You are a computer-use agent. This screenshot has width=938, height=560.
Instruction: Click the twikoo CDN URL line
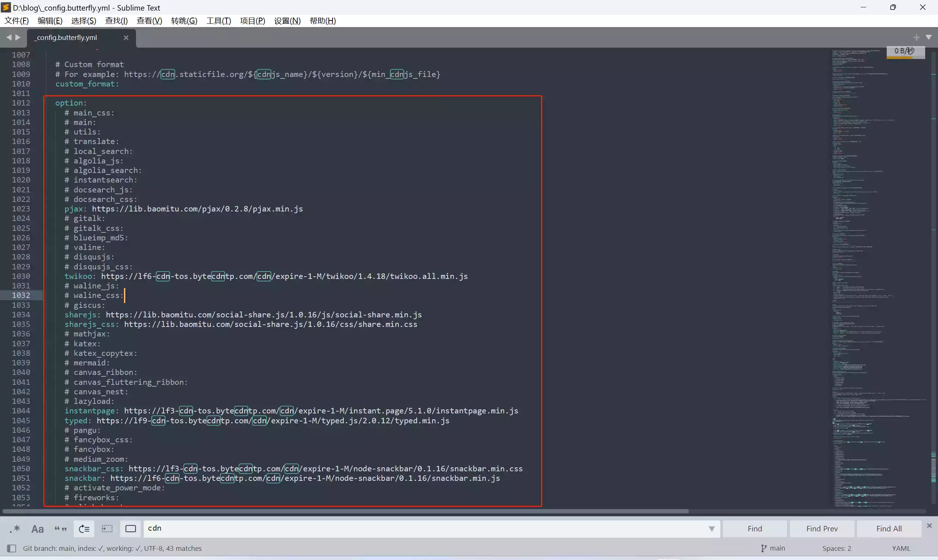coord(266,276)
